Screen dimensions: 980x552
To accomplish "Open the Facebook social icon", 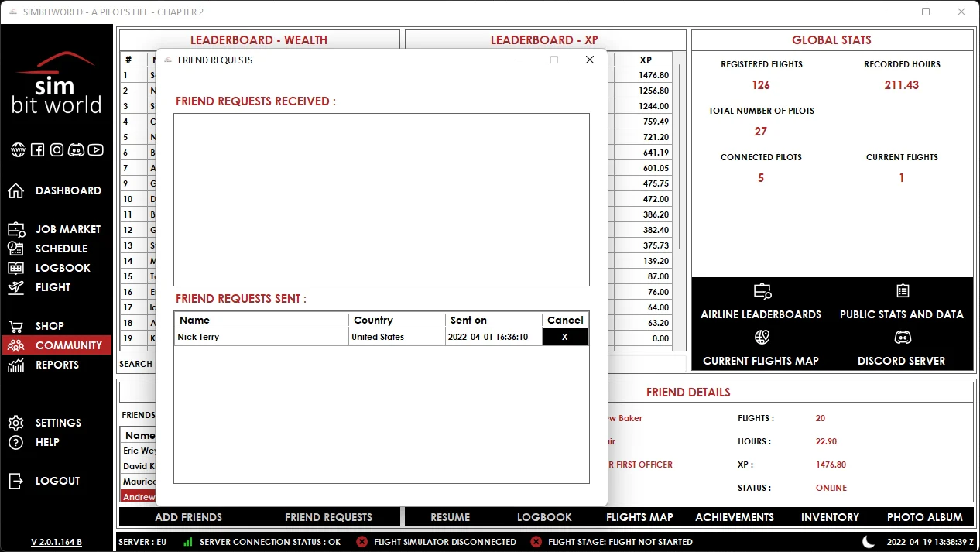I will pyautogui.click(x=37, y=150).
